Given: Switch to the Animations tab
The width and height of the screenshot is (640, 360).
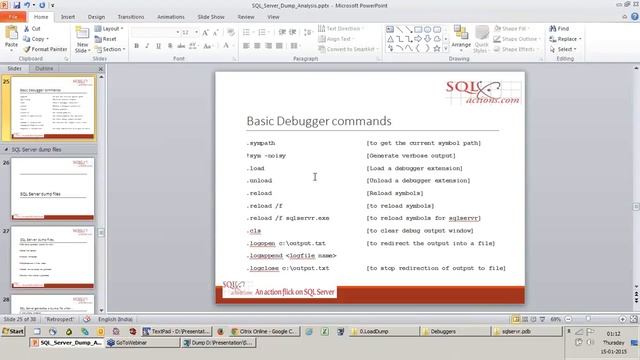Looking at the screenshot, I should click(x=171, y=17).
